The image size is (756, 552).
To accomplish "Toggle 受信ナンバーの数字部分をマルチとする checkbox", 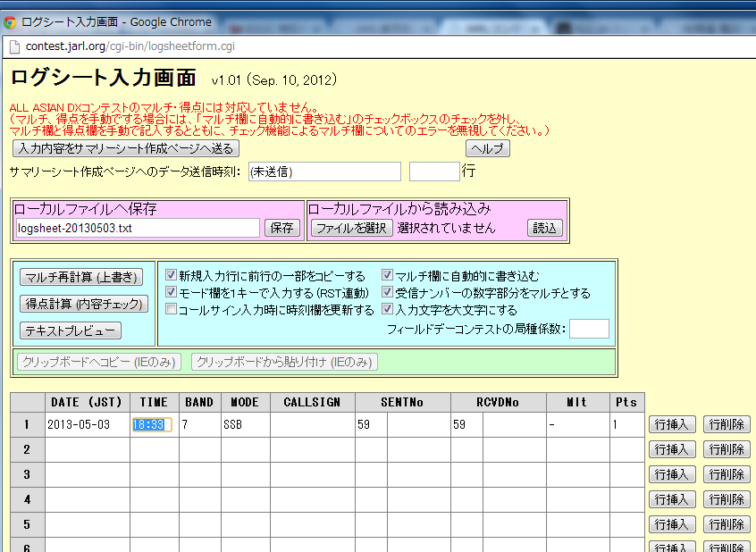I will (387, 292).
